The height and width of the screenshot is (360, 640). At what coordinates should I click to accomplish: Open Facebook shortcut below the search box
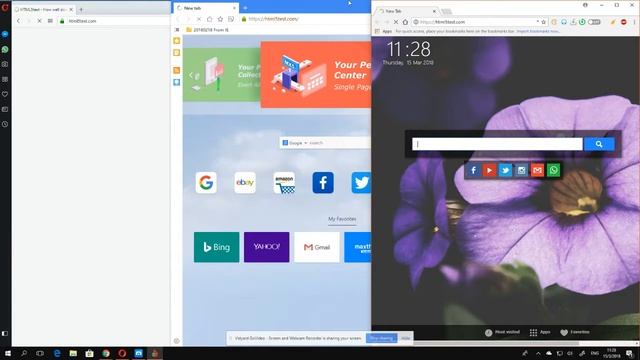pyautogui.click(x=473, y=170)
